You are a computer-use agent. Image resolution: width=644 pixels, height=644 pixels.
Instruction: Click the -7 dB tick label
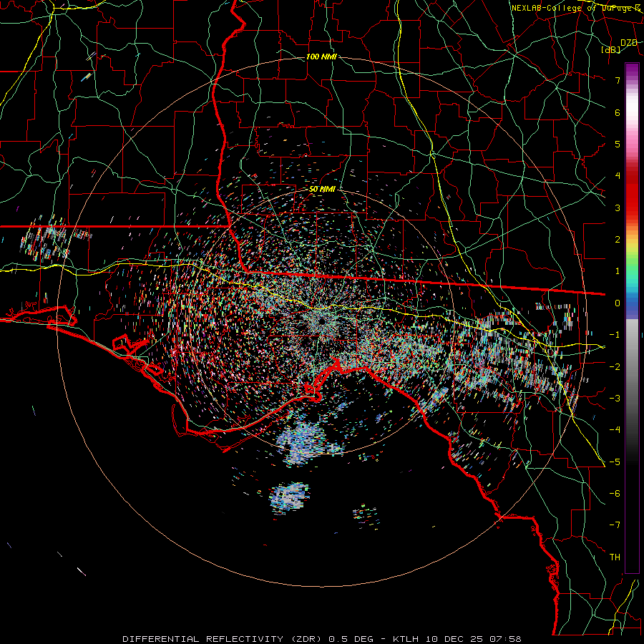pyautogui.click(x=615, y=525)
